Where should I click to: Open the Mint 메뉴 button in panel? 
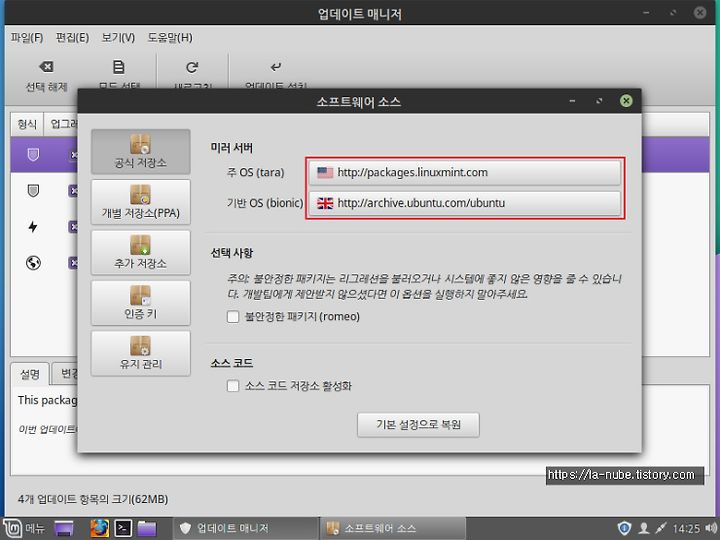click(24, 529)
